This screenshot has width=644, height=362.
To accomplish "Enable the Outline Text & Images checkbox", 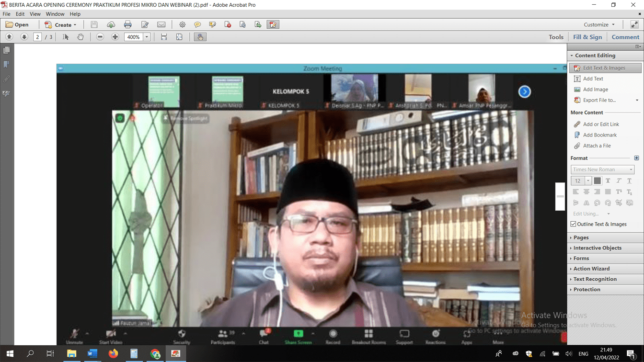I will pyautogui.click(x=573, y=224).
